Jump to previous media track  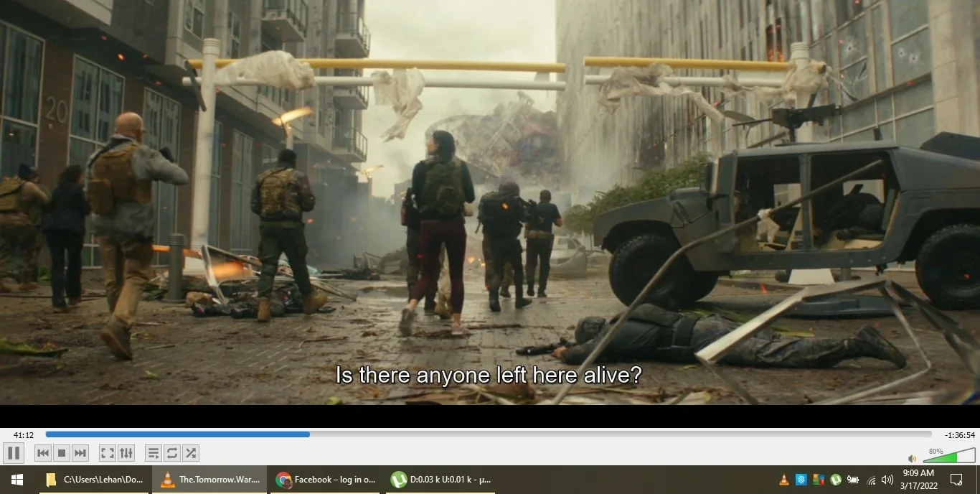coord(43,453)
